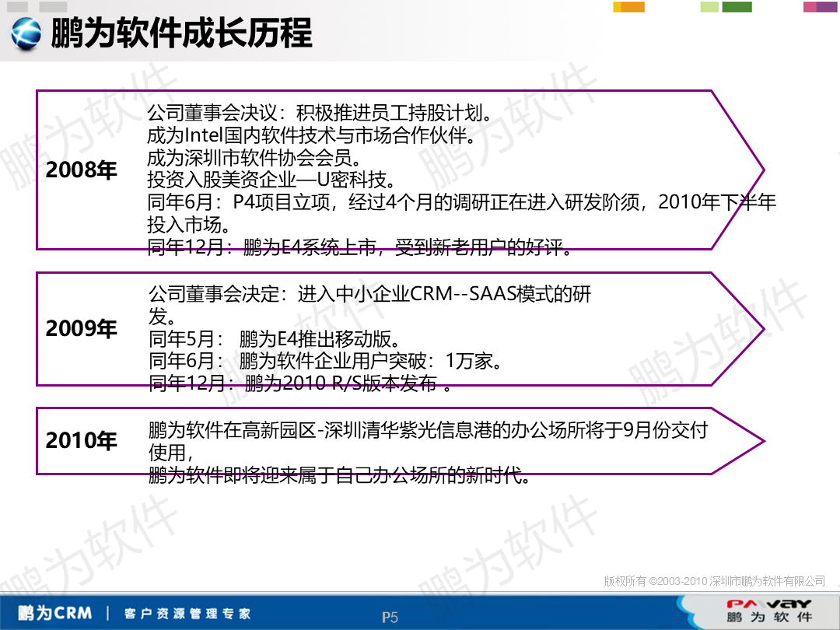
Task: Click the slogan 客户资源管理专家
Action: (187, 614)
